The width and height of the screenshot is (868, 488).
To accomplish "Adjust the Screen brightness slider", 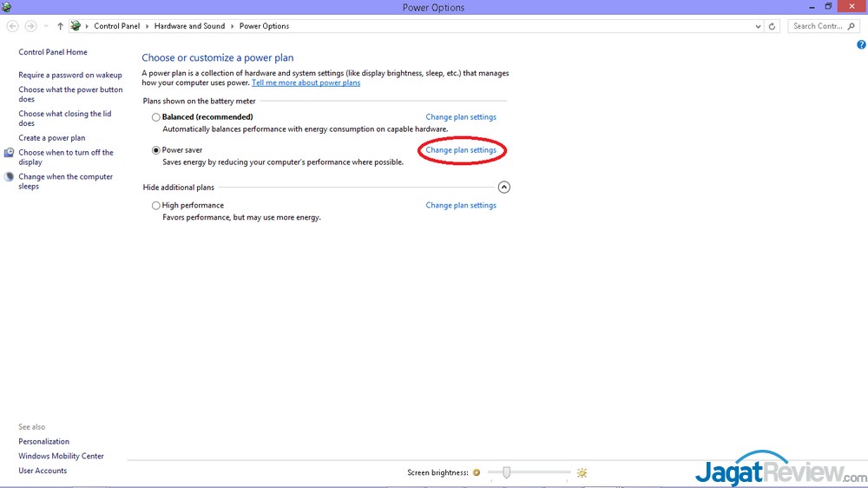I will (x=506, y=472).
